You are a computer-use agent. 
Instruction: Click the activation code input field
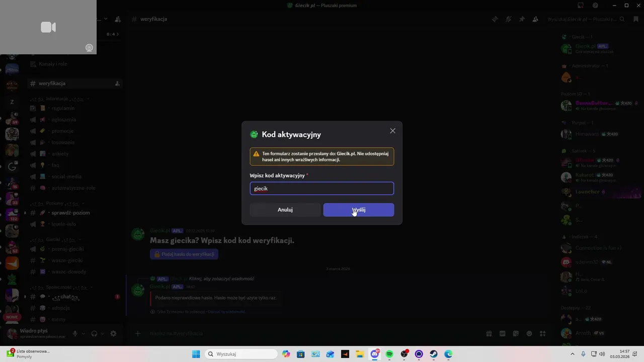click(x=322, y=189)
